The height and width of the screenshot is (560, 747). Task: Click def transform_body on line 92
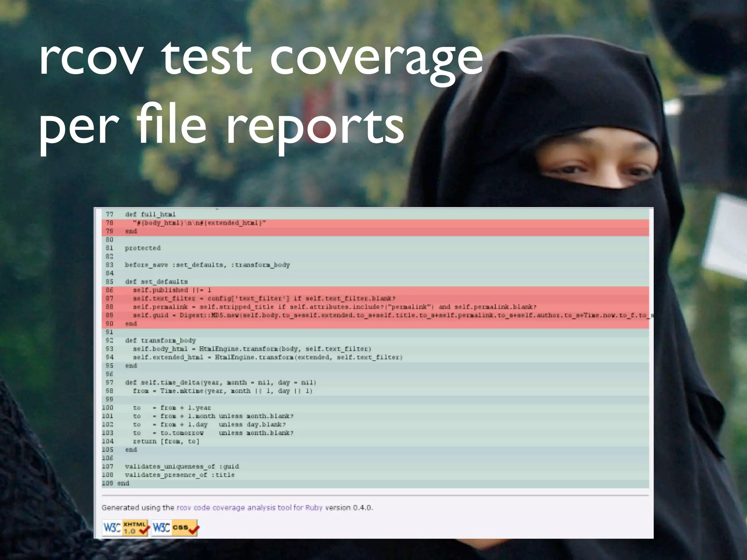[x=160, y=340]
